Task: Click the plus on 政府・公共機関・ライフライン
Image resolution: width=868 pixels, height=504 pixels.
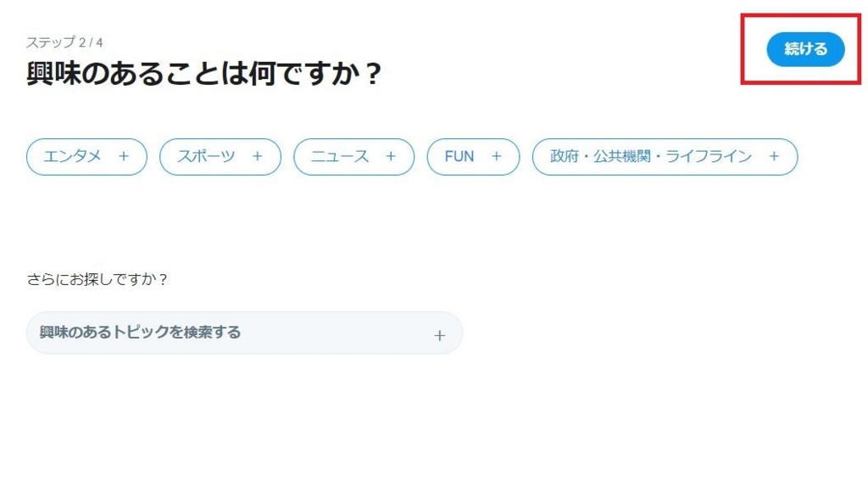Action: (x=774, y=156)
